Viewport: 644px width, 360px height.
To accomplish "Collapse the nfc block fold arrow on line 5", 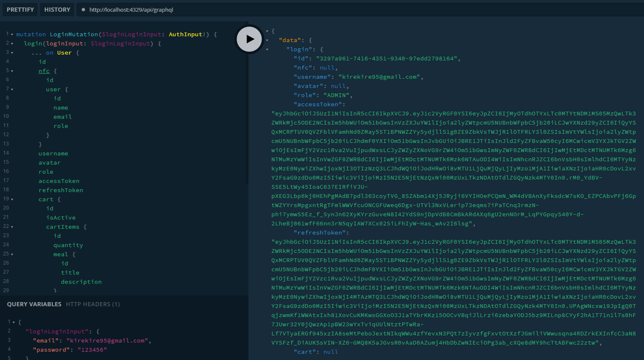I will click(12, 71).
